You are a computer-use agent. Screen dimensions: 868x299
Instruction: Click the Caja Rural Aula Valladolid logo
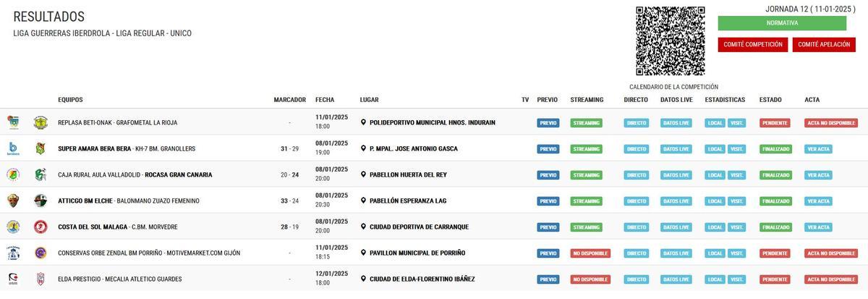click(13, 174)
